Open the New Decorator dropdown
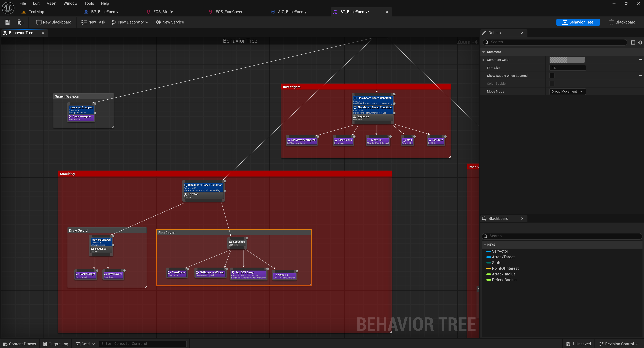 (130, 22)
